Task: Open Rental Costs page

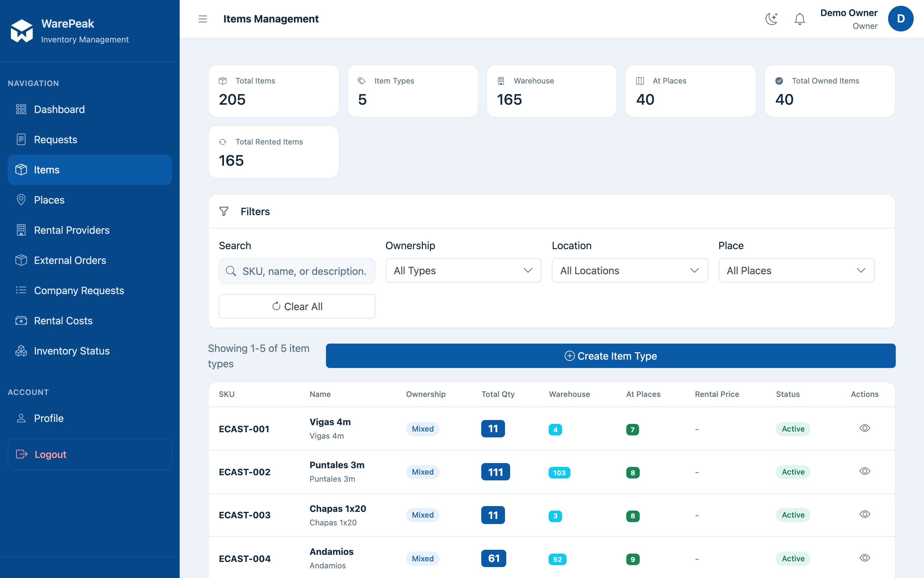Action: (x=90, y=320)
